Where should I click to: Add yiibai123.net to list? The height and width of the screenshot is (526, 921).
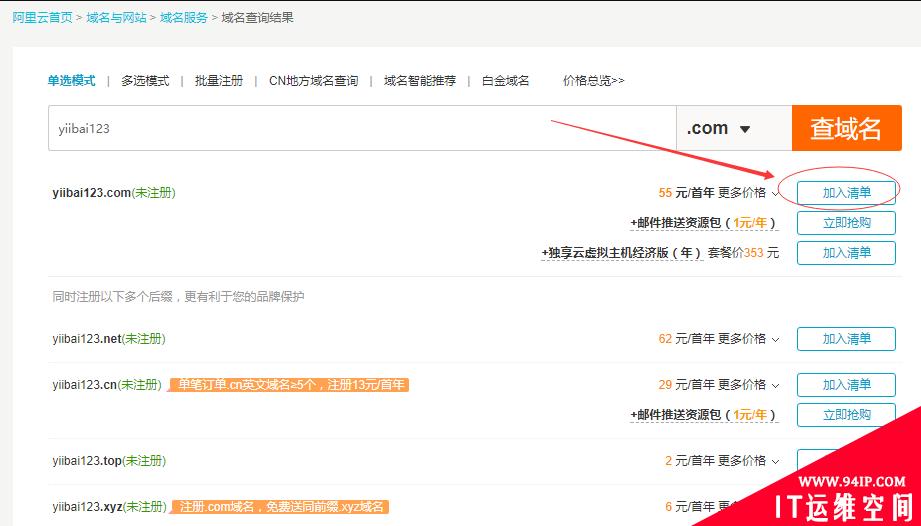846,339
